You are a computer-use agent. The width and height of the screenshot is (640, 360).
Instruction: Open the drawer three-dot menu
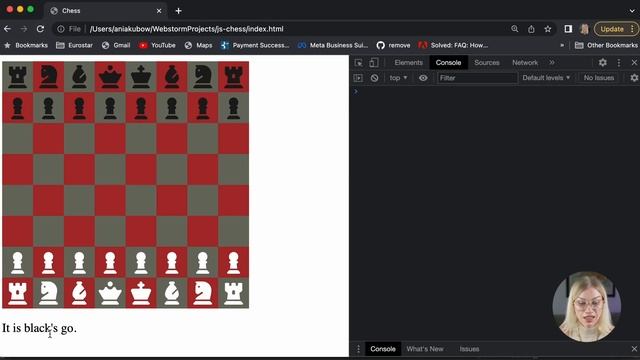click(x=358, y=349)
